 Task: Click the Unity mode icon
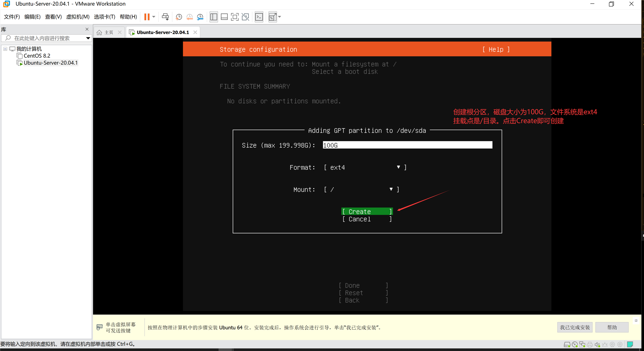click(246, 17)
